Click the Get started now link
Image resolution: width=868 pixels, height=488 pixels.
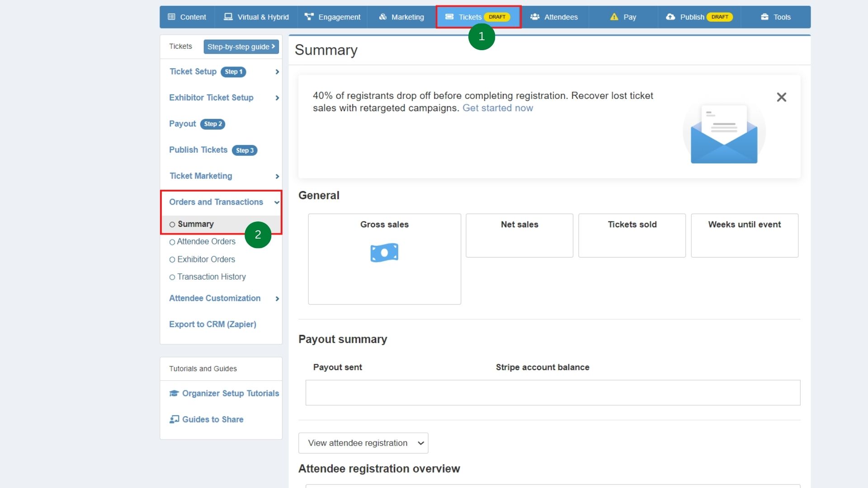click(497, 108)
